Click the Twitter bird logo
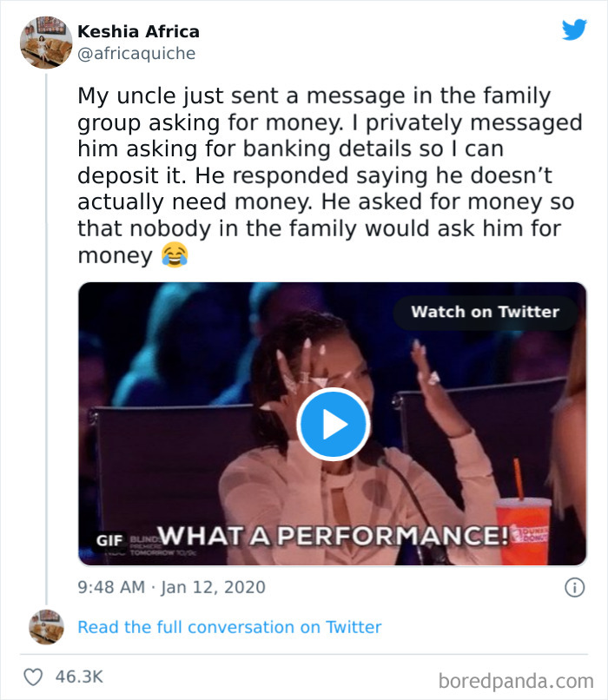The height and width of the screenshot is (700, 608). click(x=573, y=31)
